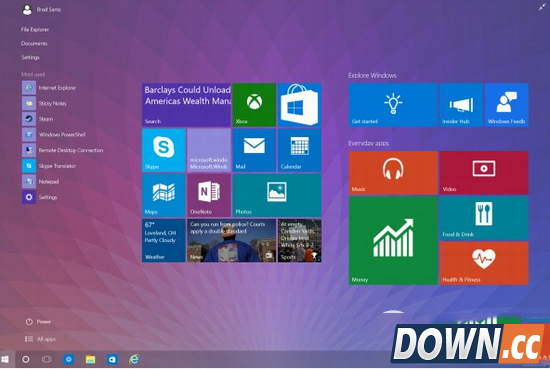This screenshot has width=550, height=369.
Task: Open the top Settings link under Documents
Action: tap(31, 57)
